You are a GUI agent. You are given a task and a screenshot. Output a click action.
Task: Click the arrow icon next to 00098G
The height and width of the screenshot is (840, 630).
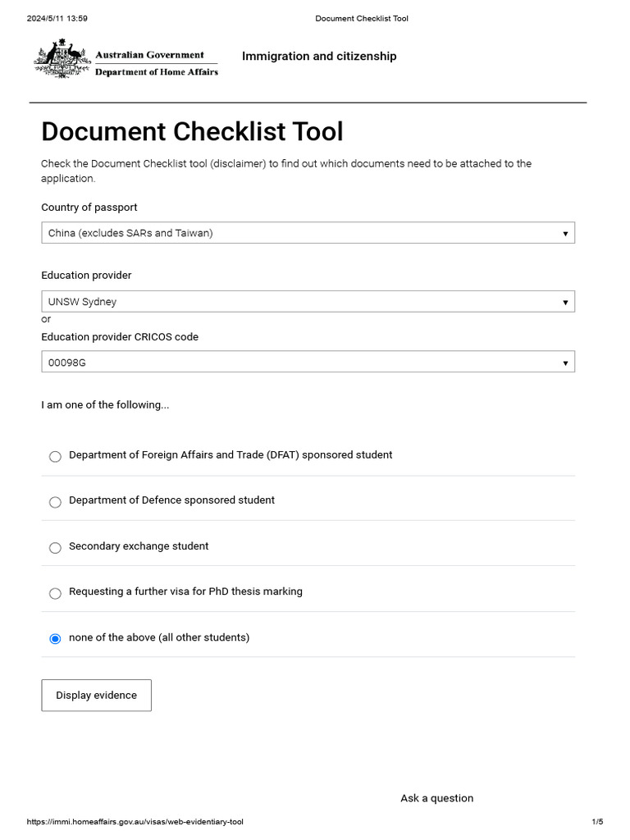[x=565, y=363]
